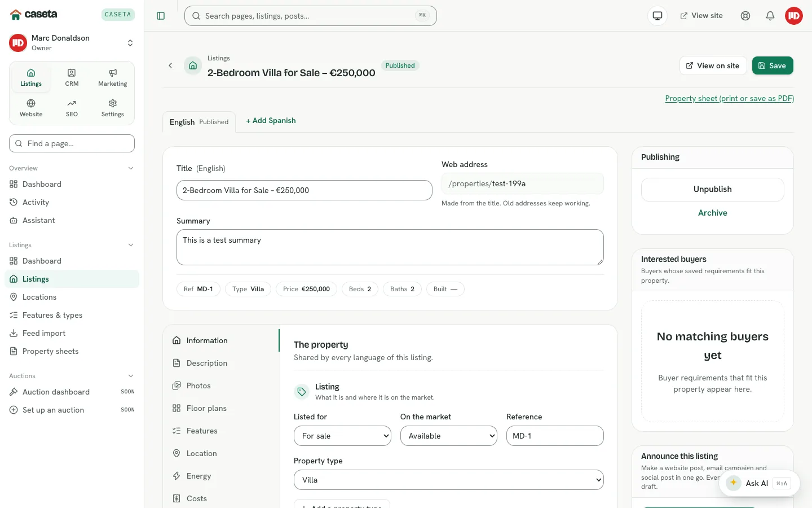This screenshot has width=812, height=508.
Task: Click the Summary text area
Action: click(x=390, y=247)
